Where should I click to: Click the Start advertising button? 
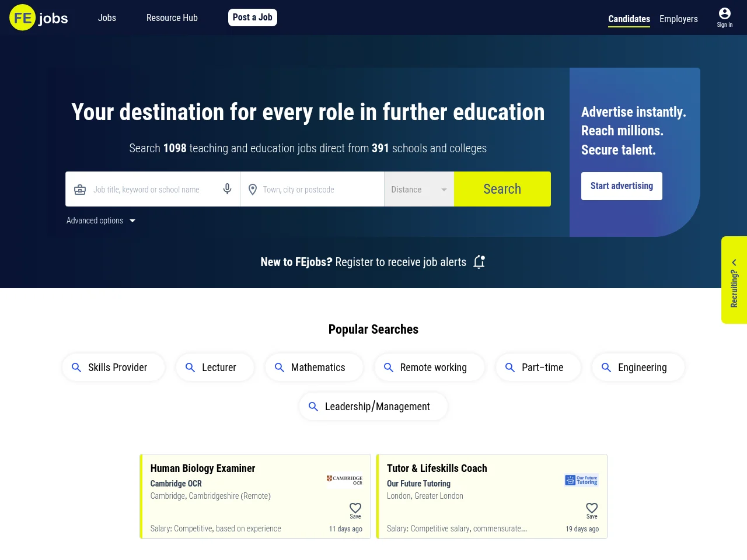point(622,186)
